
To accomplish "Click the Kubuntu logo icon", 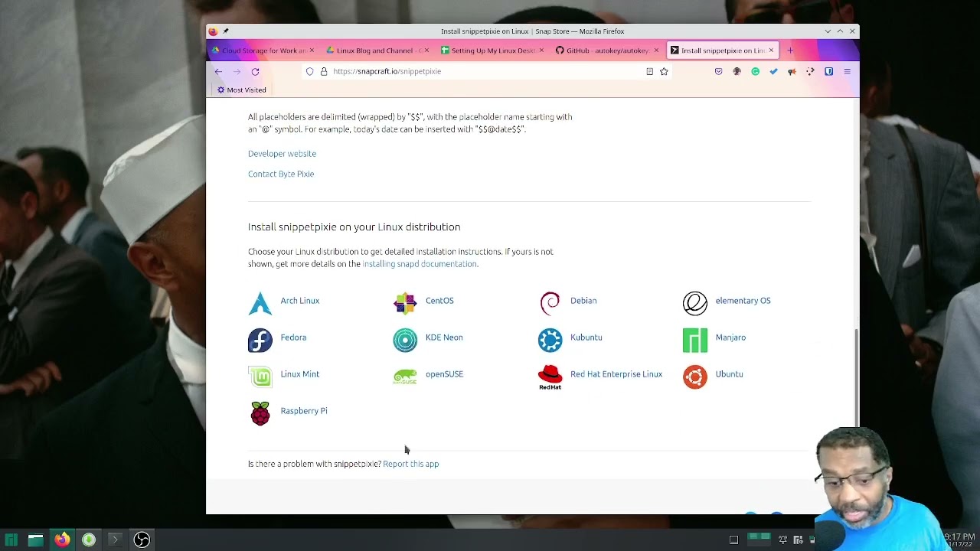I will pos(550,341).
